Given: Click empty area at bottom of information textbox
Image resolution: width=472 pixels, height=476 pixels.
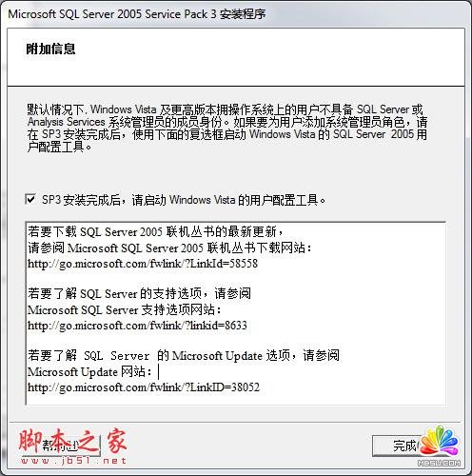Looking at the screenshot, I should click(235, 399).
